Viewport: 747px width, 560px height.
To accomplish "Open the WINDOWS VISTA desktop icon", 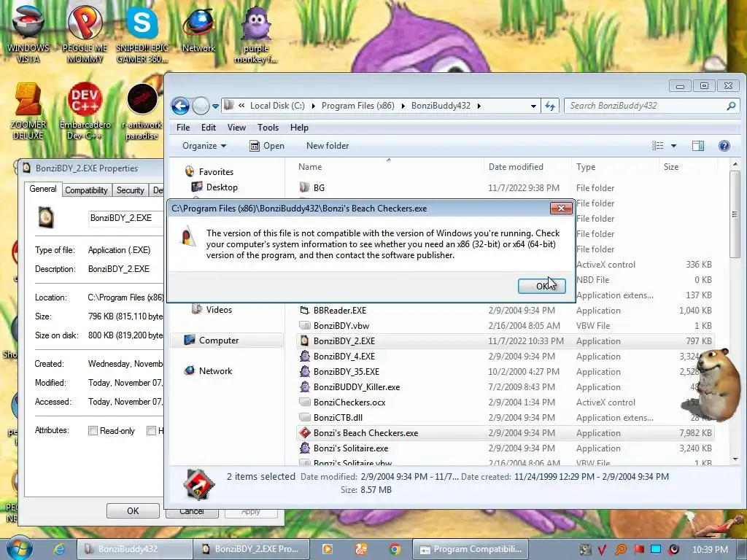I will click(x=28, y=34).
